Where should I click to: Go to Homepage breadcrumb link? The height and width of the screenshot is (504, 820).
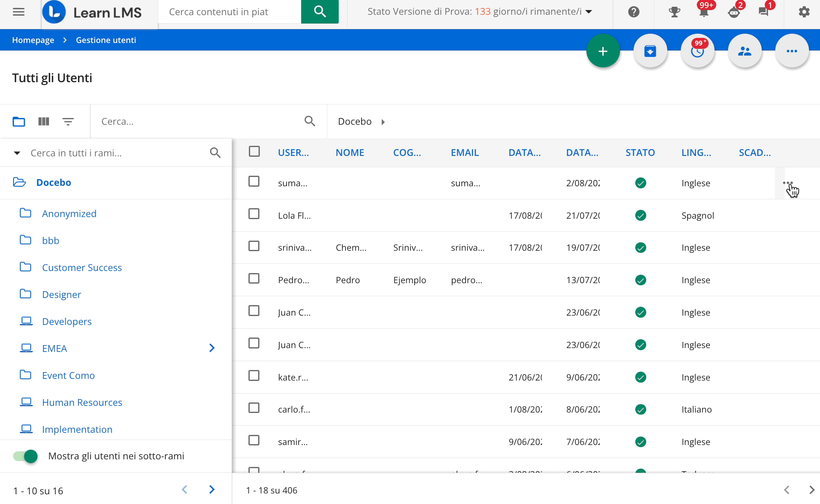tap(33, 40)
